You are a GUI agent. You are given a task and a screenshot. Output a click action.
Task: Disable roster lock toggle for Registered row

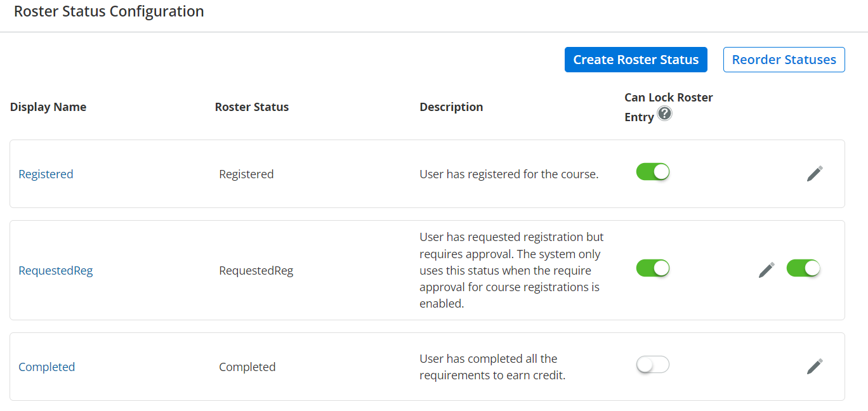pos(653,172)
